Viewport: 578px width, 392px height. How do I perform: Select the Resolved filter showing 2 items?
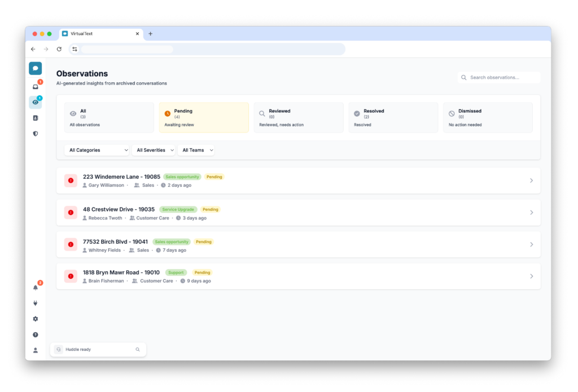(393, 117)
